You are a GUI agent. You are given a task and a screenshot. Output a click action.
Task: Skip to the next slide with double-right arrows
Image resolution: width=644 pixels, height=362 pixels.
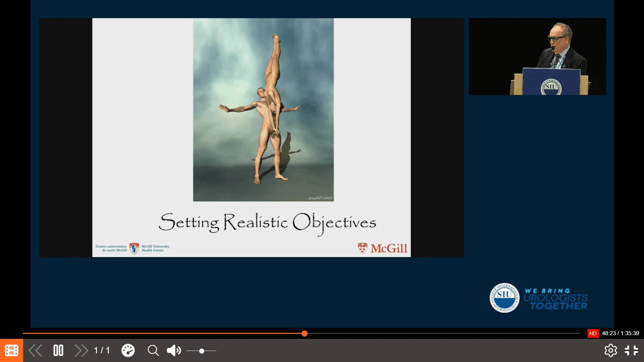click(x=81, y=351)
